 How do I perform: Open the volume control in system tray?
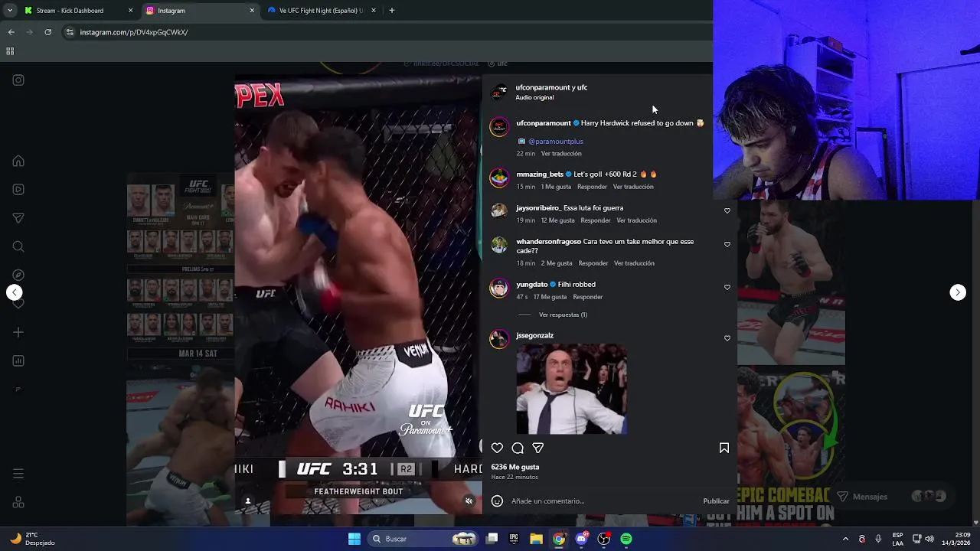coord(929,539)
